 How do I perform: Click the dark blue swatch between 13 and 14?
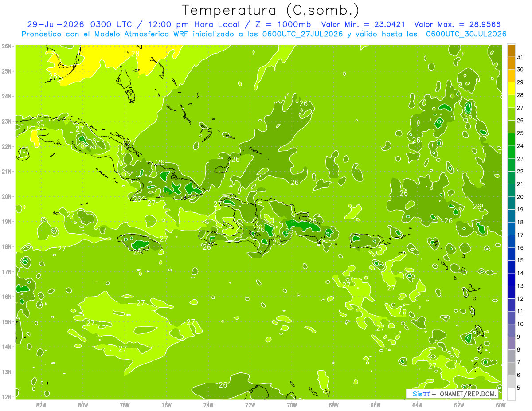coord(511,280)
